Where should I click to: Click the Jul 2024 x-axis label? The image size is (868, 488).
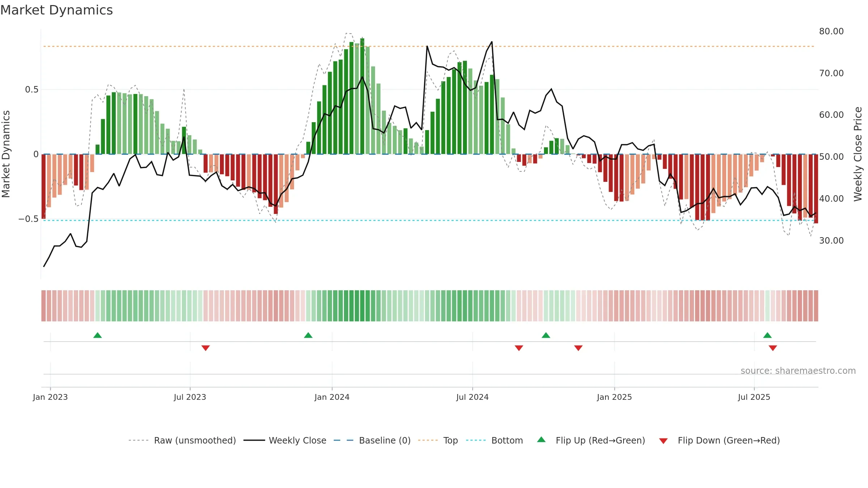coord(472,397)
